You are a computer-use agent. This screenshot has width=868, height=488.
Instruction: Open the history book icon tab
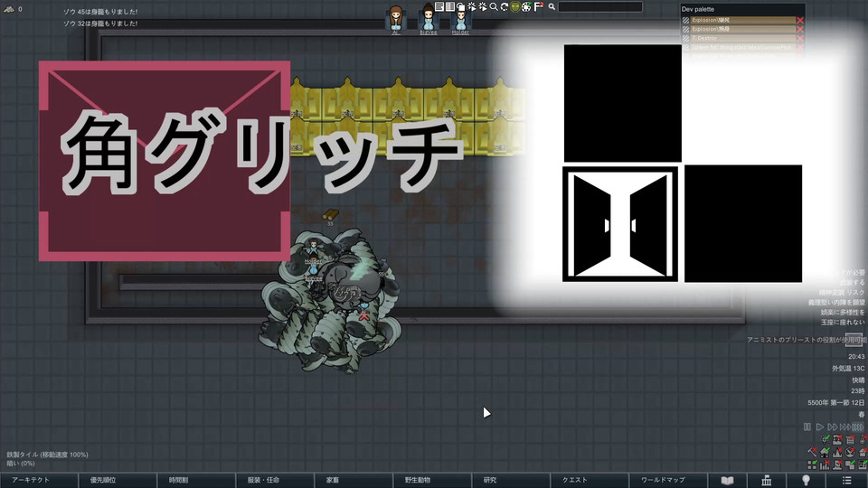(727, 480)
